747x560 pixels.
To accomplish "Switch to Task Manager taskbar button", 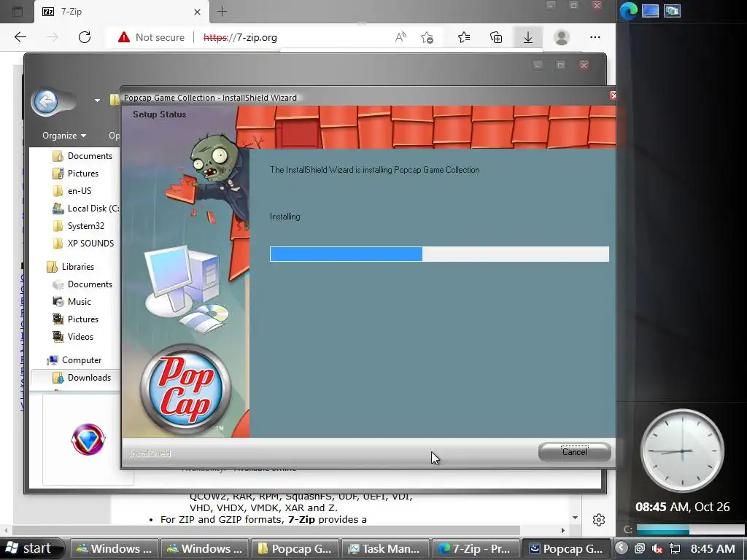I will 385,548.
